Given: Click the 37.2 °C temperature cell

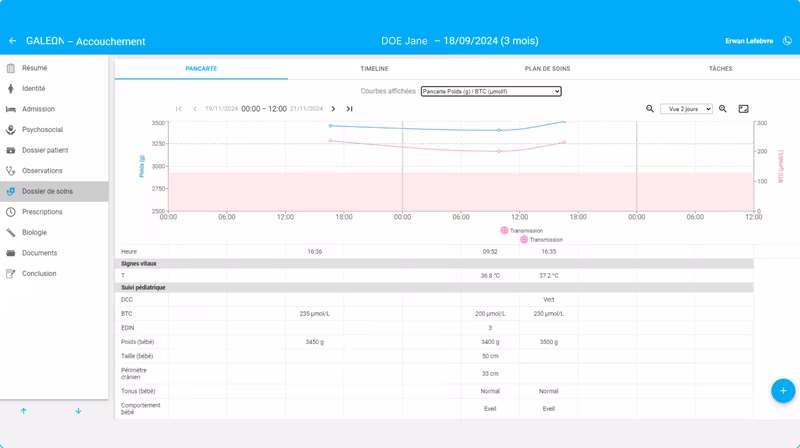Looking at the screenshot, I should (548, 276).
